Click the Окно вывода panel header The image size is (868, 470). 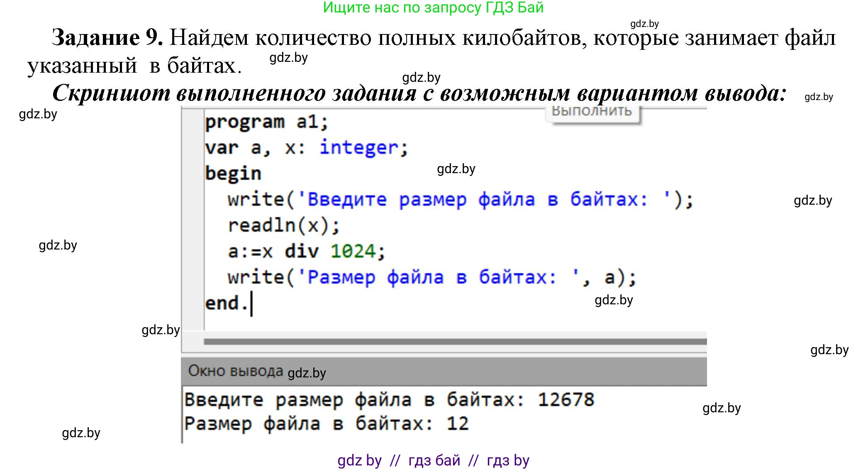click(235, 370)
